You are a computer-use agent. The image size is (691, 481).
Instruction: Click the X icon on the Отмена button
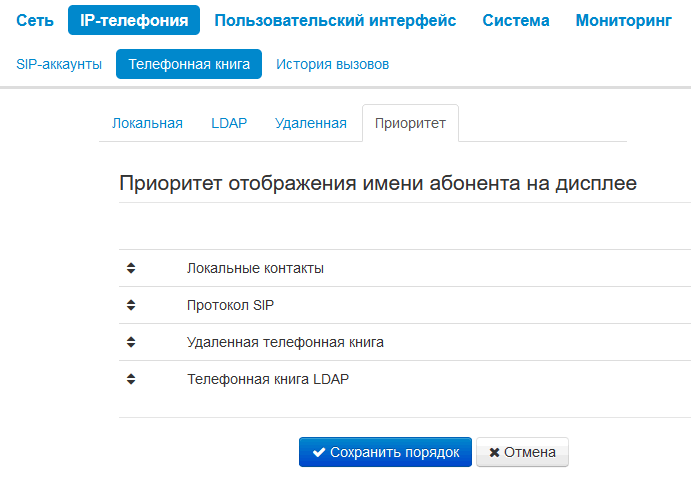tap(494, 452)
